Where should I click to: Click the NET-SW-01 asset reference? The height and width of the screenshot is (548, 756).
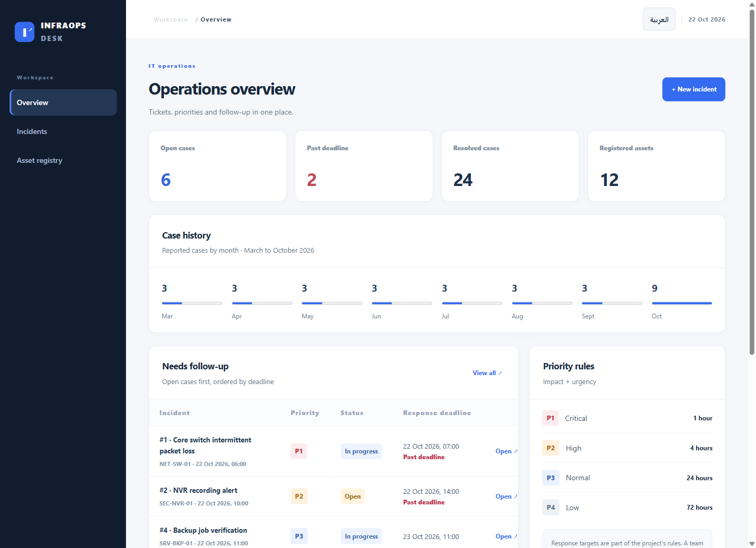point(175,464)
